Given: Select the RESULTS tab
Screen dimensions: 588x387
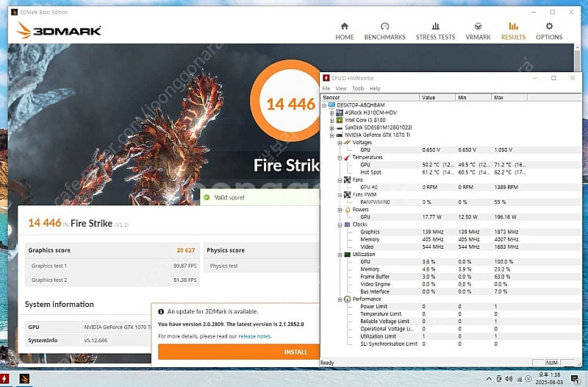Looking at the screenshot, I should point(513,31).
